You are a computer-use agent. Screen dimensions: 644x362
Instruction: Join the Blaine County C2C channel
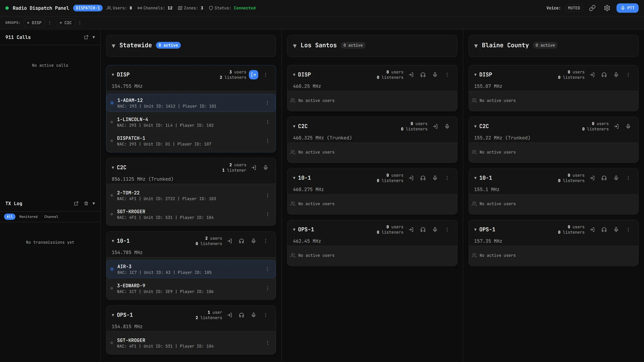[x=616, y=126]
